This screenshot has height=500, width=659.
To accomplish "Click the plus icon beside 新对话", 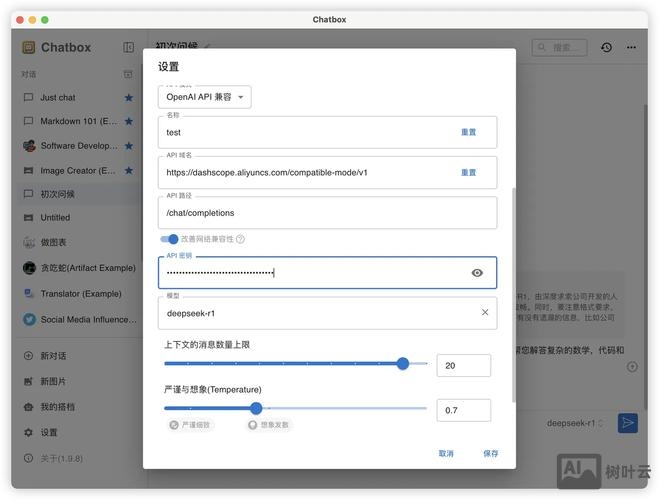I will coord(28,356).
